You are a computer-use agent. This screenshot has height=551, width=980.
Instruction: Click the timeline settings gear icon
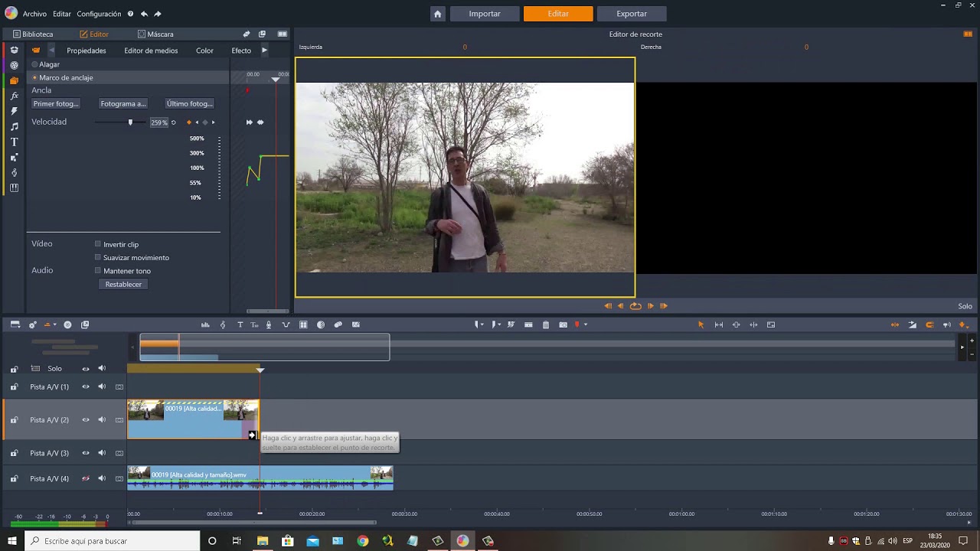point(32,324)
